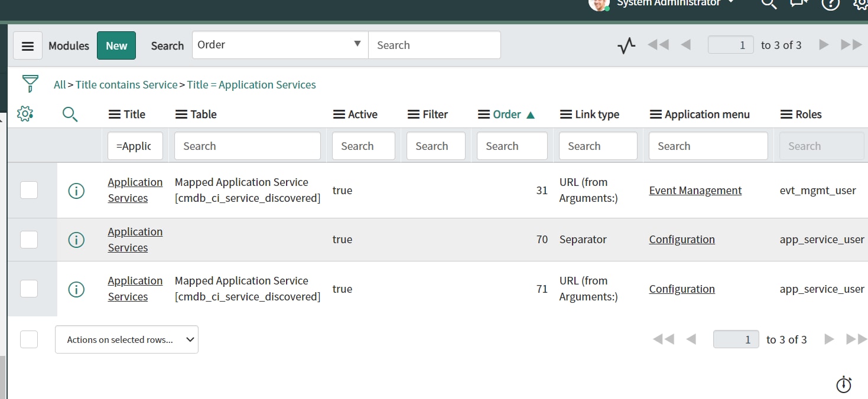The image size is (868, 399).
Task: Select the checkbox on the first row
Action: click(x=28, y=190)
